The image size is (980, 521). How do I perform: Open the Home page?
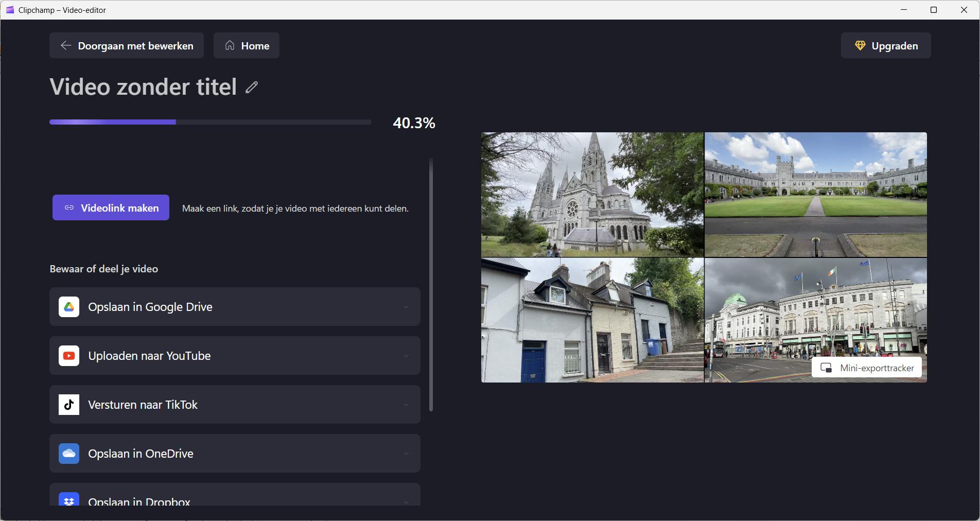[x=247, y=45]
